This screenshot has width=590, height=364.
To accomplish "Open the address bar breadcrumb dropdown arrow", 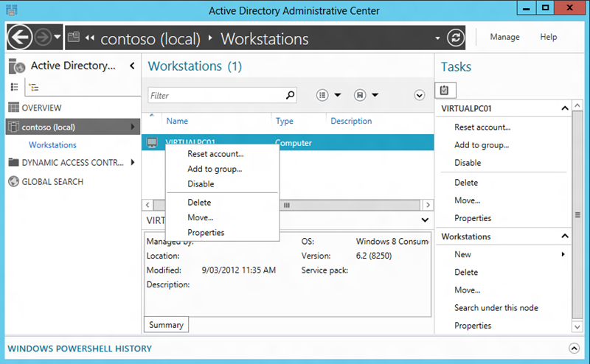I will coord(437,38).
